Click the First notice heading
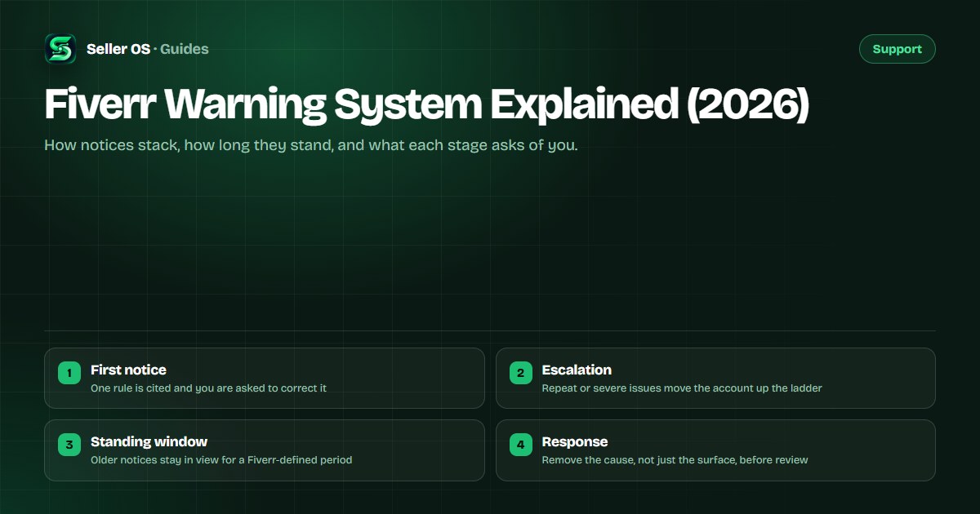 (128, 370)
